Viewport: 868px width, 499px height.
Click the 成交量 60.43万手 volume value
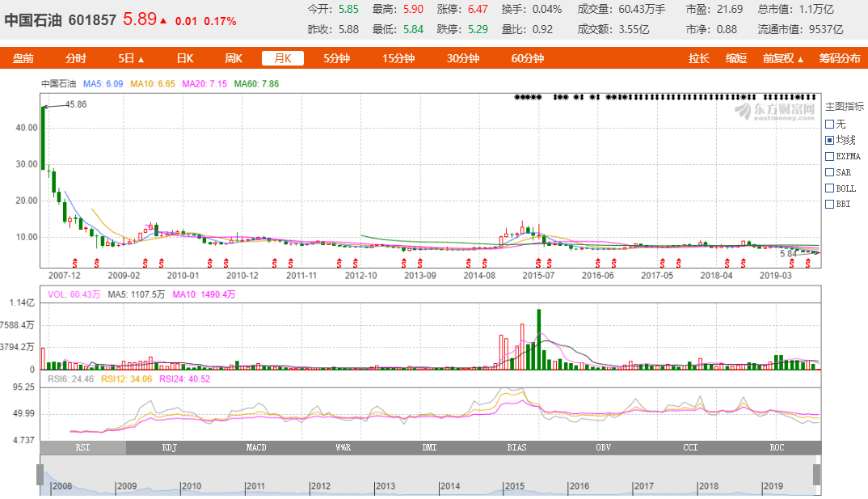643,10
